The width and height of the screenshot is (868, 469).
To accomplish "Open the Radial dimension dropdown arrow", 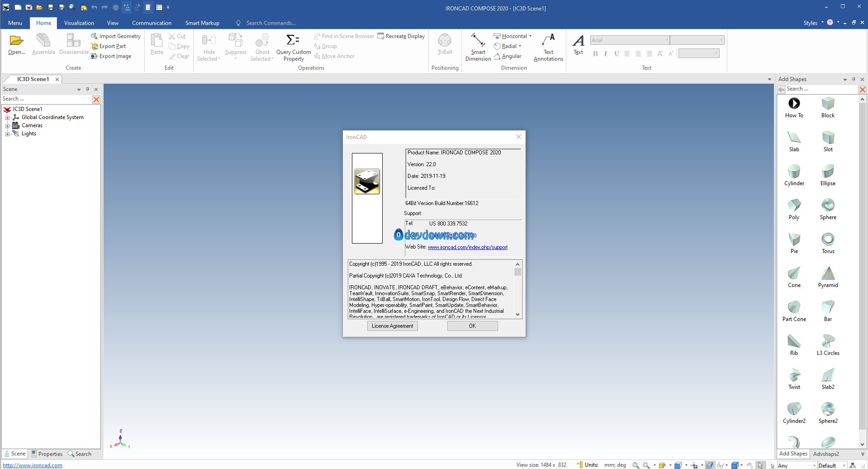I will point(520,46).
